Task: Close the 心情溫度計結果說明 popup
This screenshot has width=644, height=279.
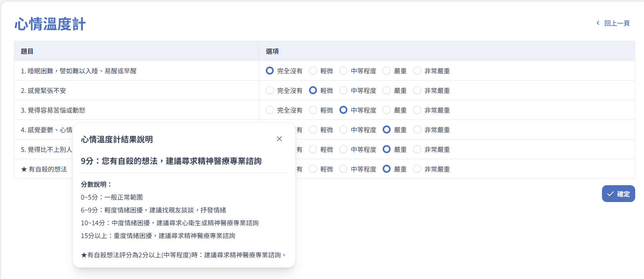Action: click(x=279, y=139)
